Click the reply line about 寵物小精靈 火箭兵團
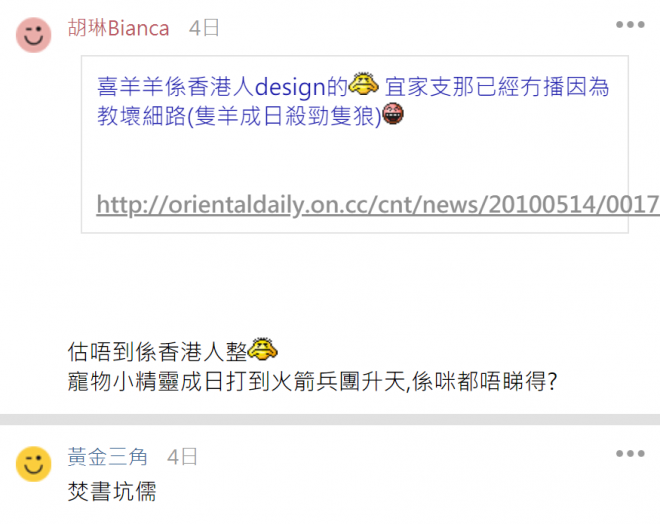This screenshot has width=660, height=524. click(x=312, y=381)
